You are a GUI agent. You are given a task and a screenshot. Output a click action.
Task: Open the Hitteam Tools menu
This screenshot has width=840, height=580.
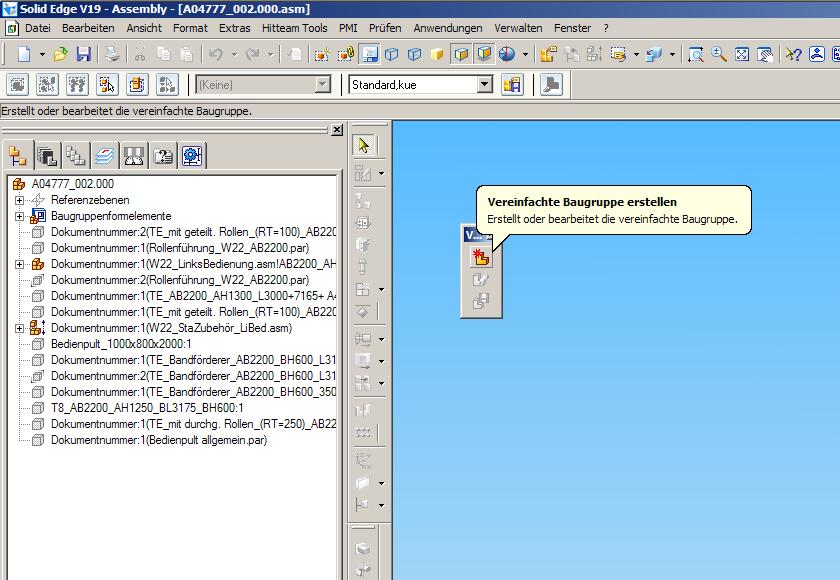pyautogui.click(x=294, y=28)
